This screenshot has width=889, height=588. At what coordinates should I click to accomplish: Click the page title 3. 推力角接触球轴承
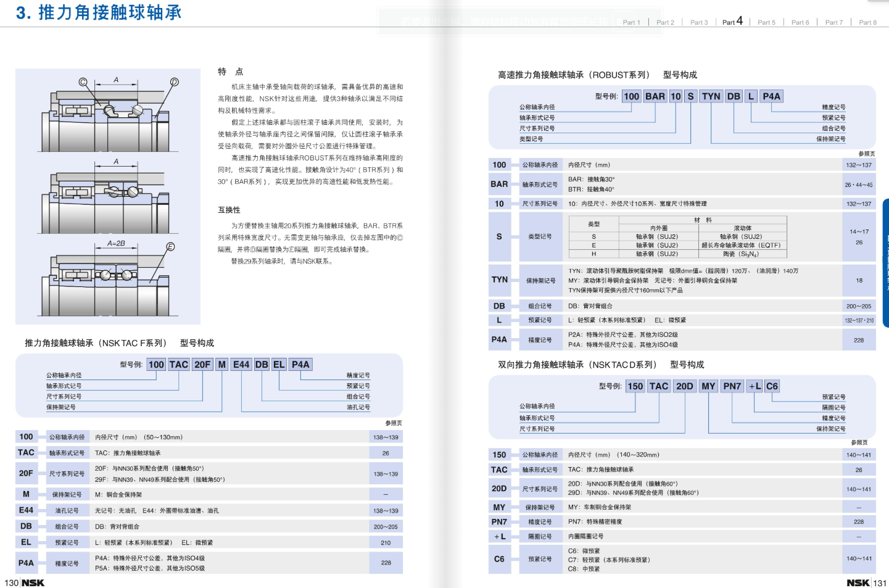[x=99, y=13]
